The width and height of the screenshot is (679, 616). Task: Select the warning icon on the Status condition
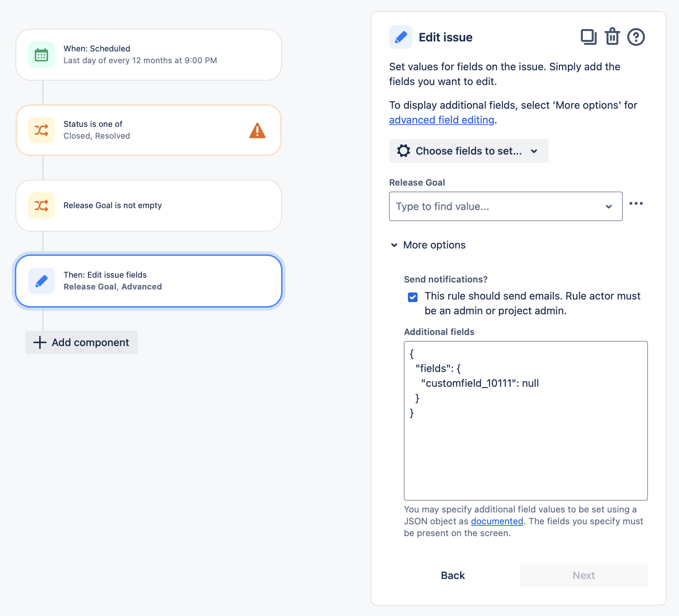tap(258, 130)
